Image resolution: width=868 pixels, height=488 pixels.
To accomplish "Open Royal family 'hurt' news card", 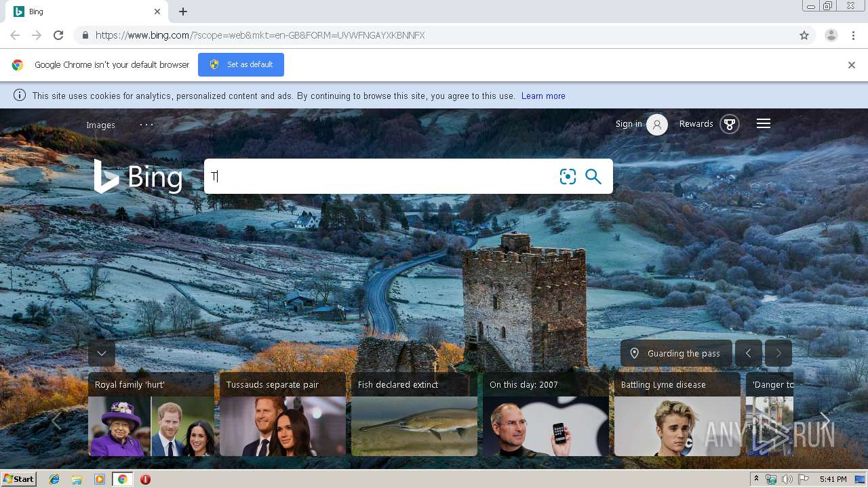I will (x=151, y=413).
